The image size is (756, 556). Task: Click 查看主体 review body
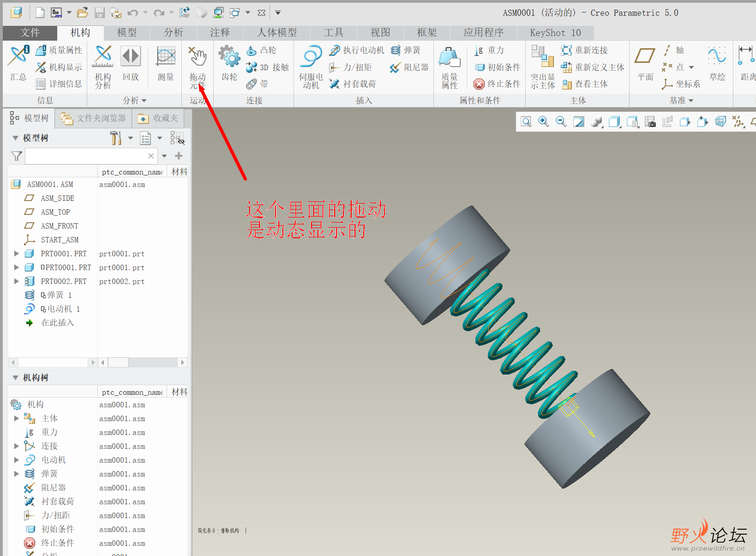point(584,84)
